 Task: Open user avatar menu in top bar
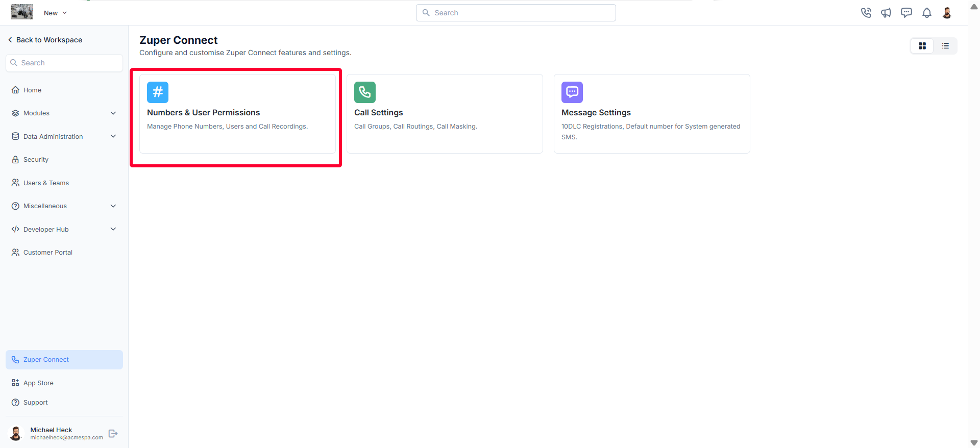click(x=947, y=13)
